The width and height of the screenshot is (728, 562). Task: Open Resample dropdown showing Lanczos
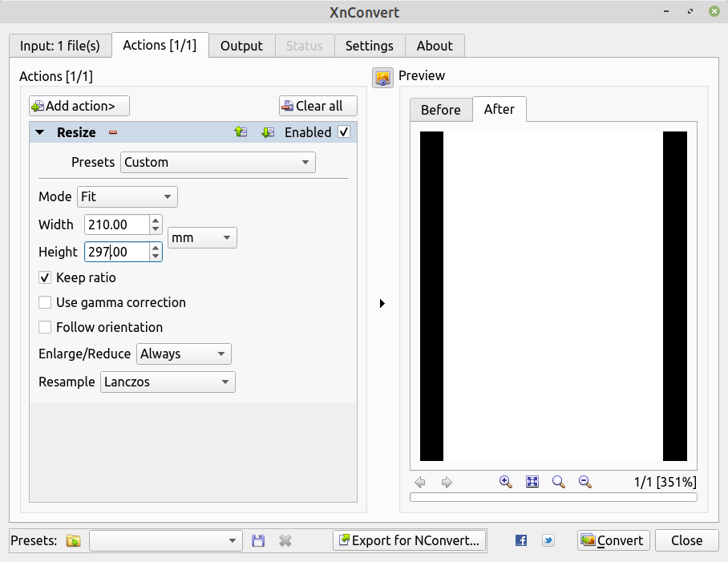click(168, 382)
